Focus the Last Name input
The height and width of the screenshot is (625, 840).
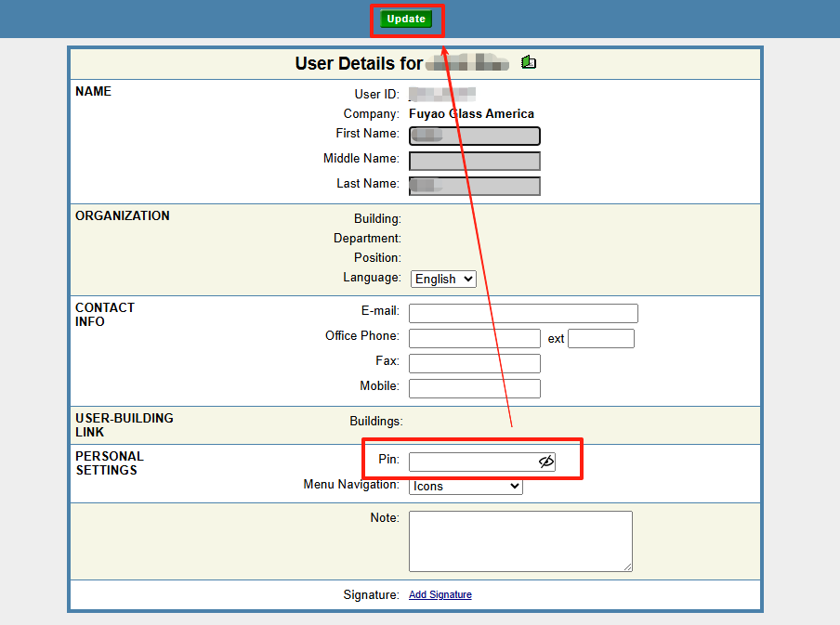point(474,186)
